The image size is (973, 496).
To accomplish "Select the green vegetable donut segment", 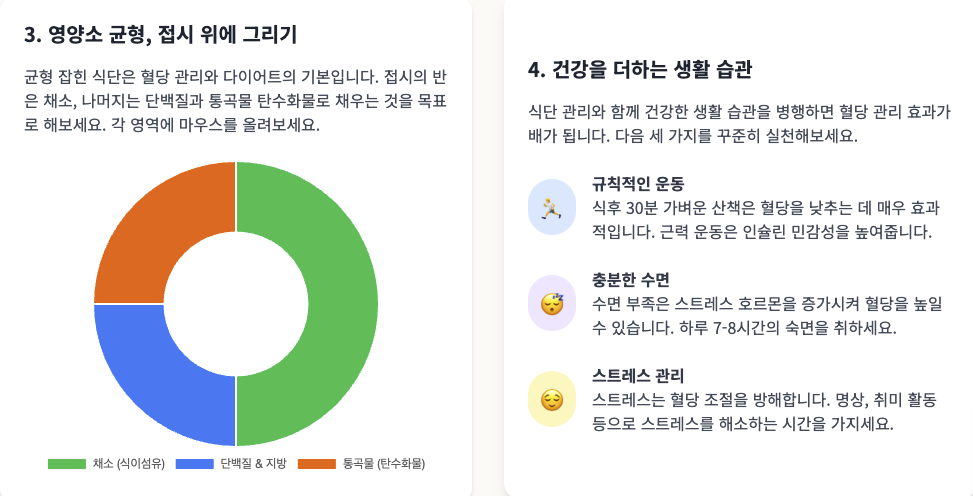I will click(343, 304).
